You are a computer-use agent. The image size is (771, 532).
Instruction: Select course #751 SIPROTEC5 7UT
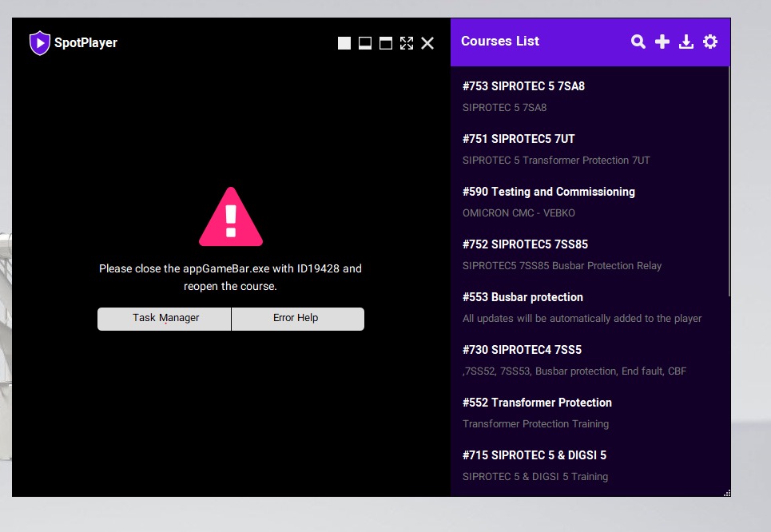(519, 139)
